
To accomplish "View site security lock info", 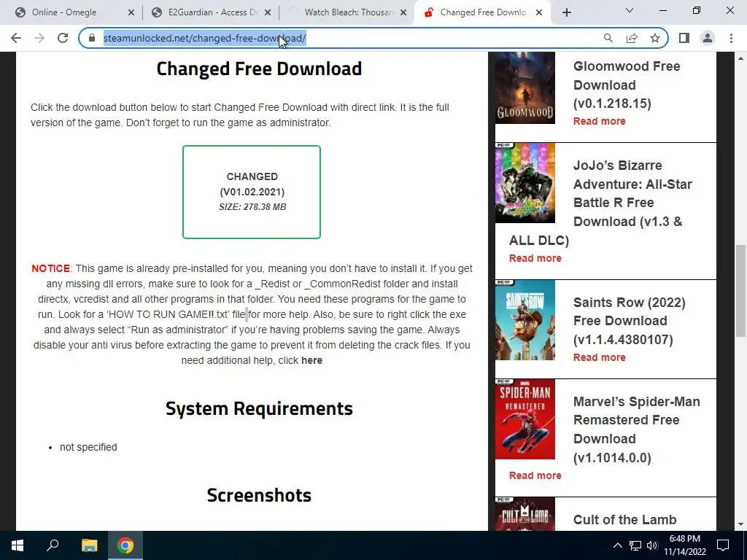I will point(93,38).
